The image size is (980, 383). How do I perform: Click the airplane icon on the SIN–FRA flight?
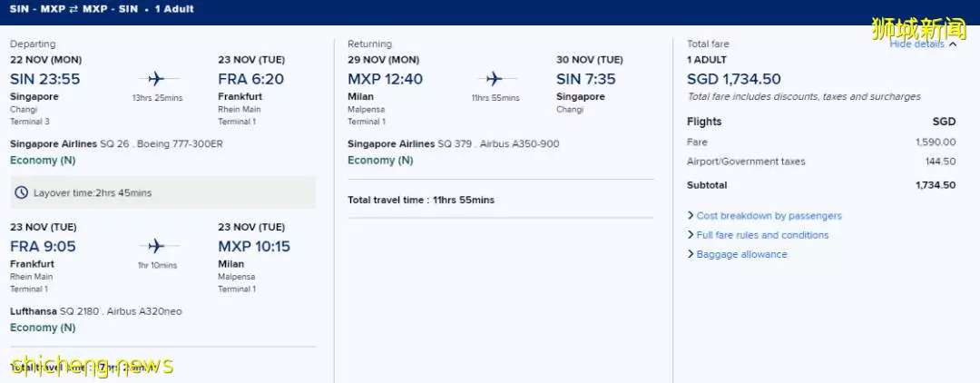(156, 79)
